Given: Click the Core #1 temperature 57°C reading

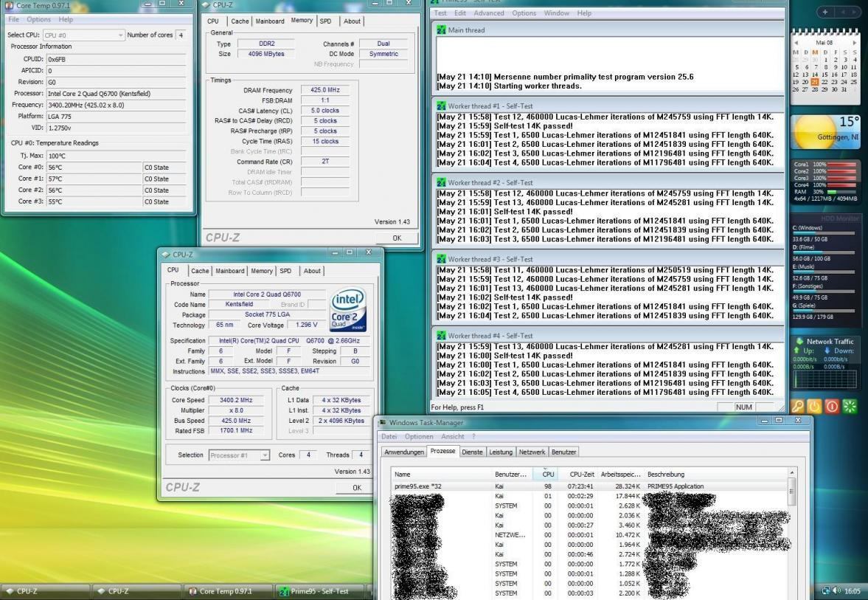Looking at the screenshot, I should click(x=94, y=179).
